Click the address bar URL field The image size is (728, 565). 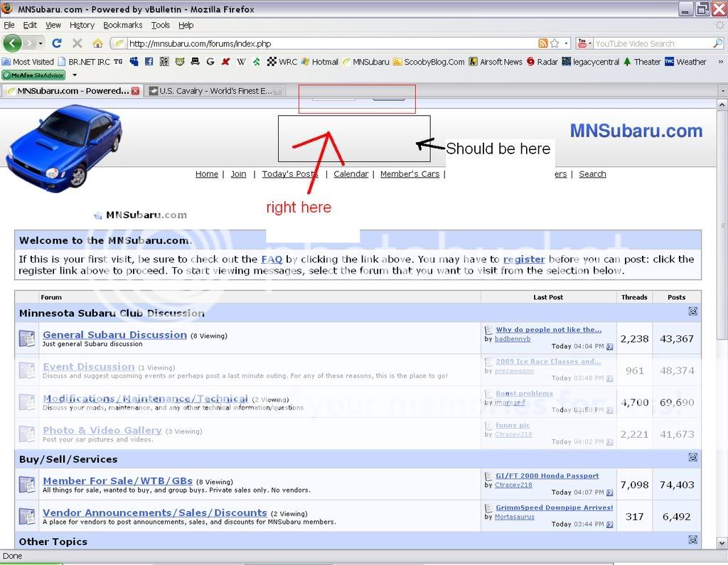[332, 43]
